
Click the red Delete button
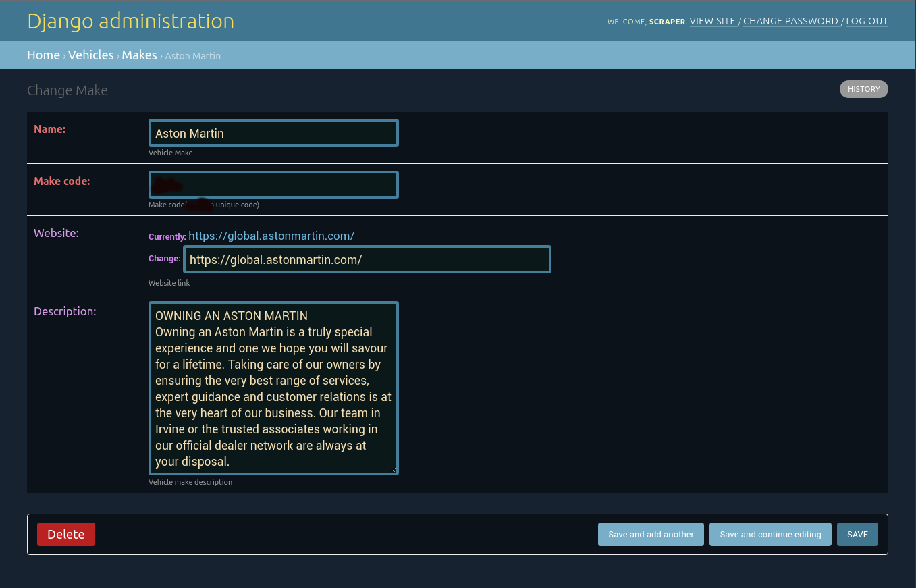click(65, 534)
